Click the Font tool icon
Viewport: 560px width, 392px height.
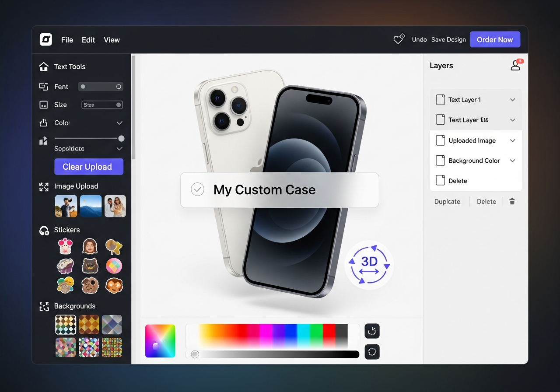[44, 87]
